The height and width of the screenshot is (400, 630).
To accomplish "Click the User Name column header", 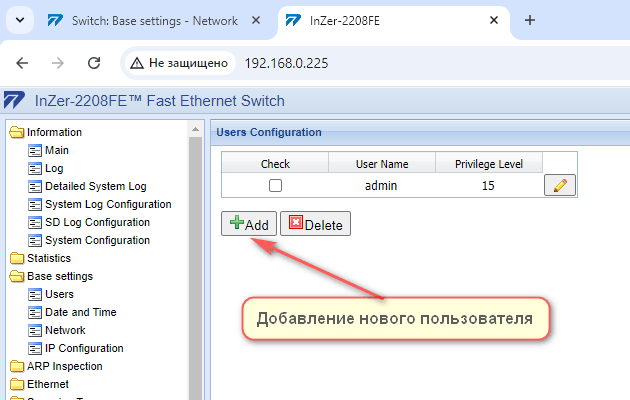I will pos(382,163).
